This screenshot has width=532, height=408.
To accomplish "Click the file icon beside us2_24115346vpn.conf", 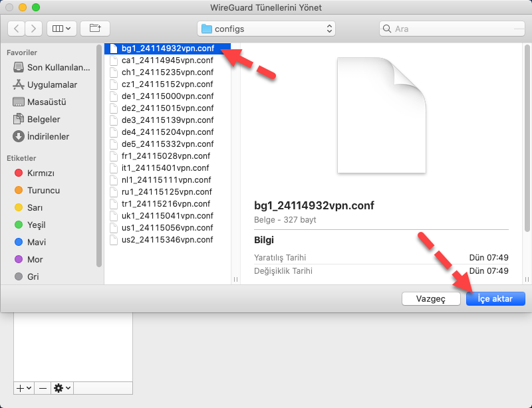I will pos(114,239).
